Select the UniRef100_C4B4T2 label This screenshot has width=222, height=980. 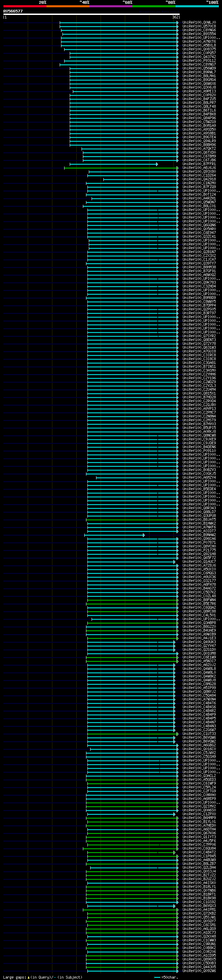click(x=199, y=852)
